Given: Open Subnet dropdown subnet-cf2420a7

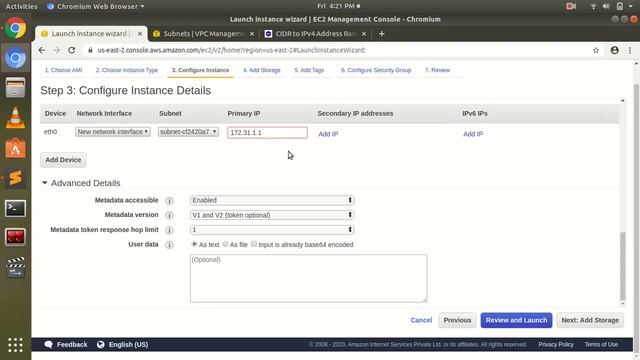Looking at the screenshot, I should click(188, 132).
